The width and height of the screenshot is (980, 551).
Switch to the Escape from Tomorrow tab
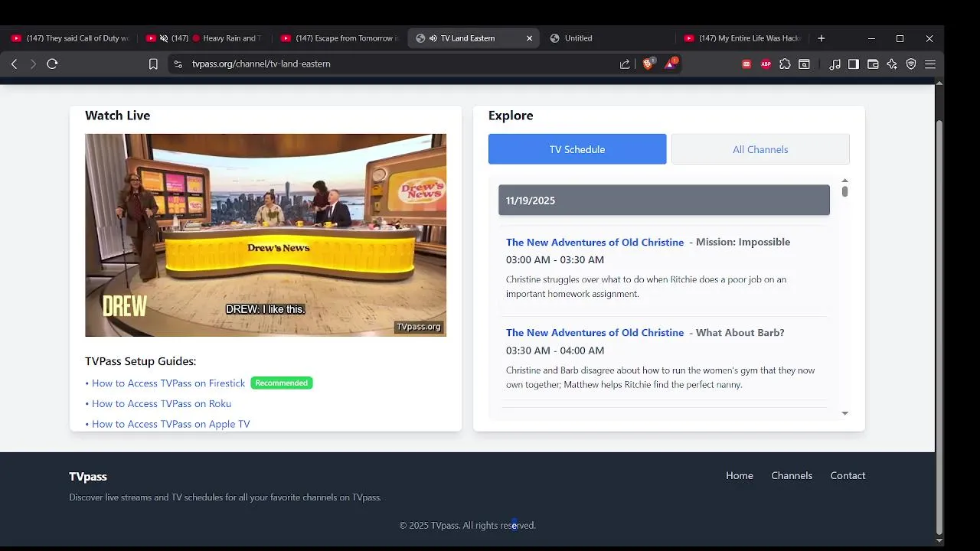click(339, 38)
